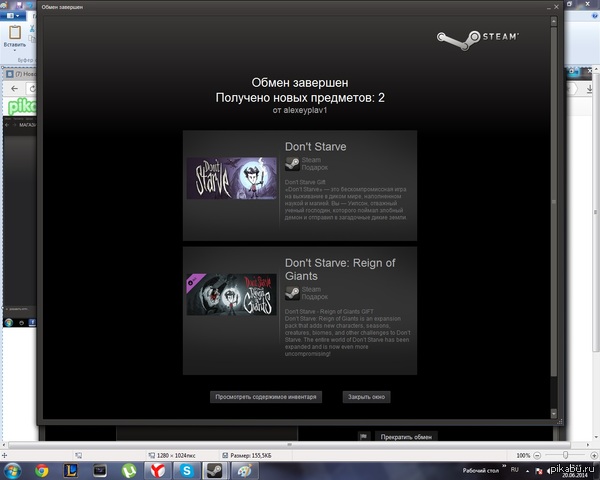Open the Reign of Giants thumbnail

click(232, 294)
